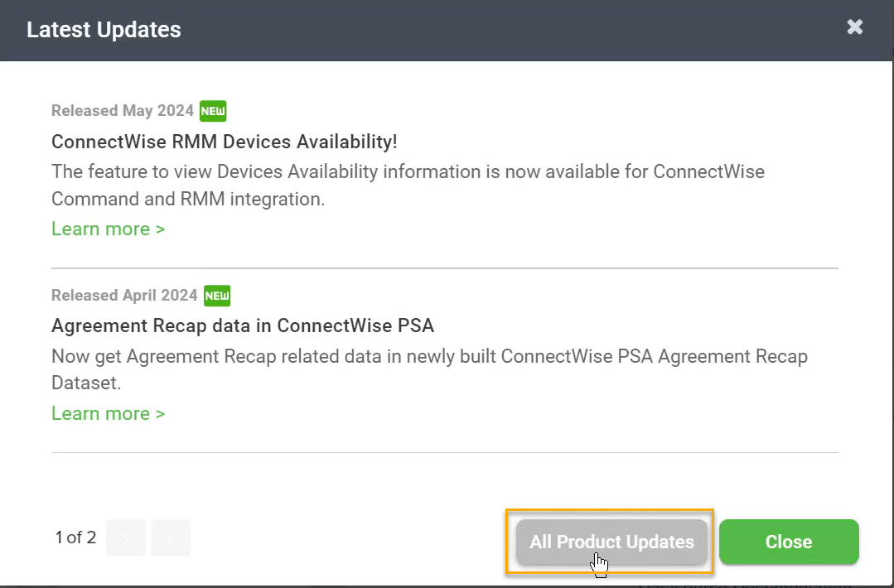Click NEW badge beside Released April 2024
Image resolution: width=894 pixels, height=588 pixels.
click(x=217, y=296)
